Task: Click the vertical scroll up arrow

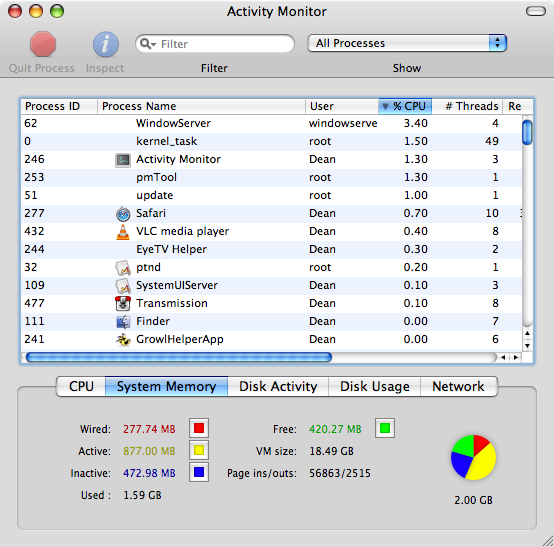Action: [527, 333]
